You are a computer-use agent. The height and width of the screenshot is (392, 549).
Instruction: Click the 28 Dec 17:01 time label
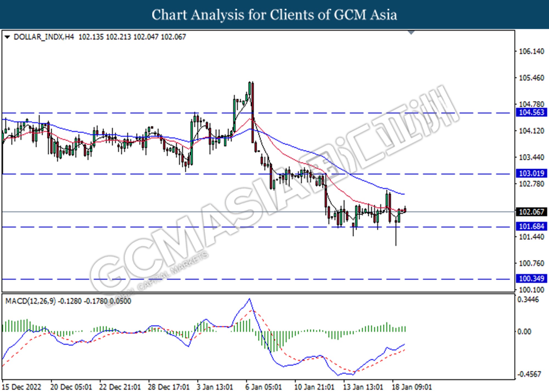[x=169, y=387]
